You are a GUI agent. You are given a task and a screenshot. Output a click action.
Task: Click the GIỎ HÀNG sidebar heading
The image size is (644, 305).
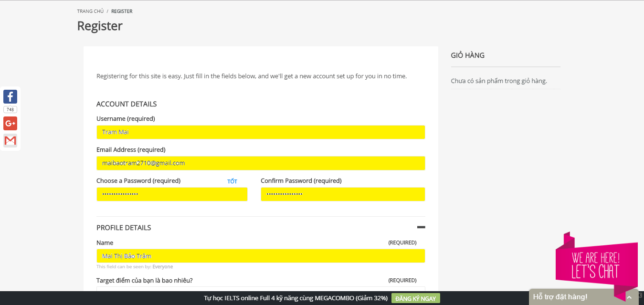467,55
